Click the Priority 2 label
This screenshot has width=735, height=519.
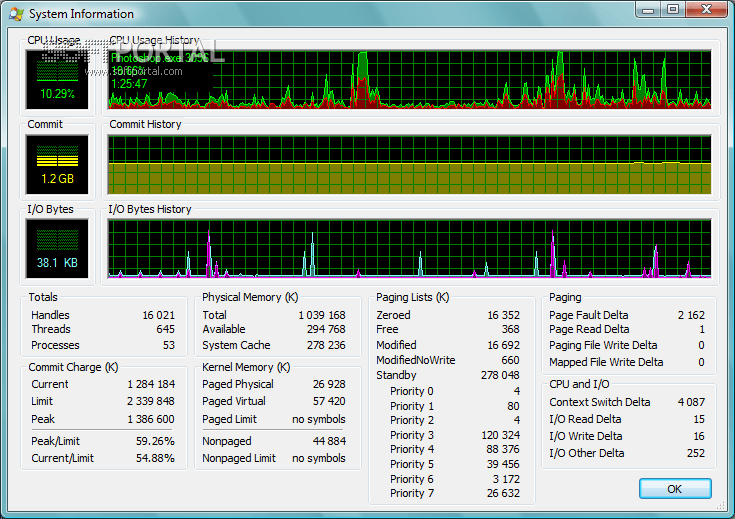(x=412, y=420)
